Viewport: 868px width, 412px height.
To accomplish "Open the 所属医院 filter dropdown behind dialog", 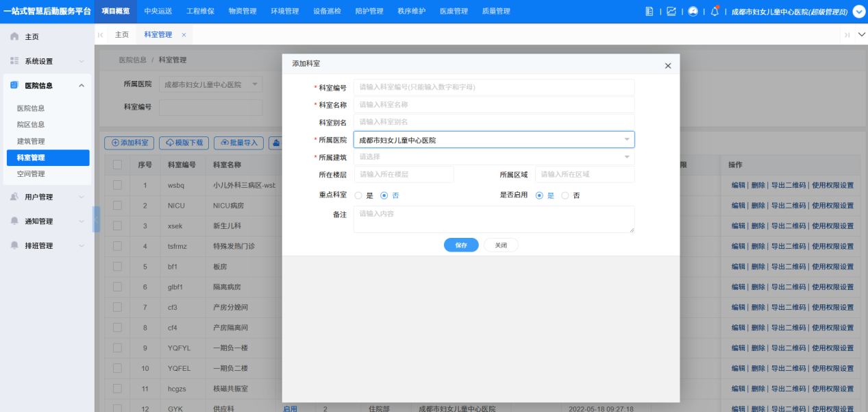I will coord(210,84).
